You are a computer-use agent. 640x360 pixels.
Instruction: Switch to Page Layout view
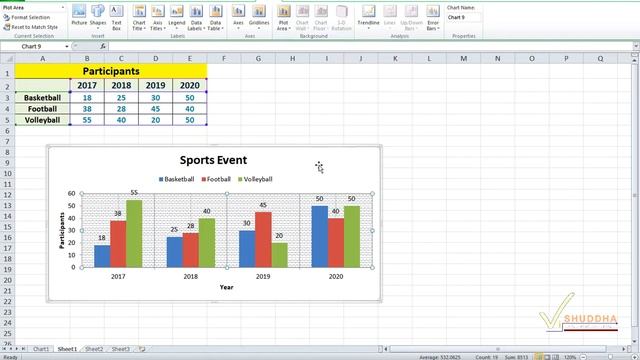[547, 357]
